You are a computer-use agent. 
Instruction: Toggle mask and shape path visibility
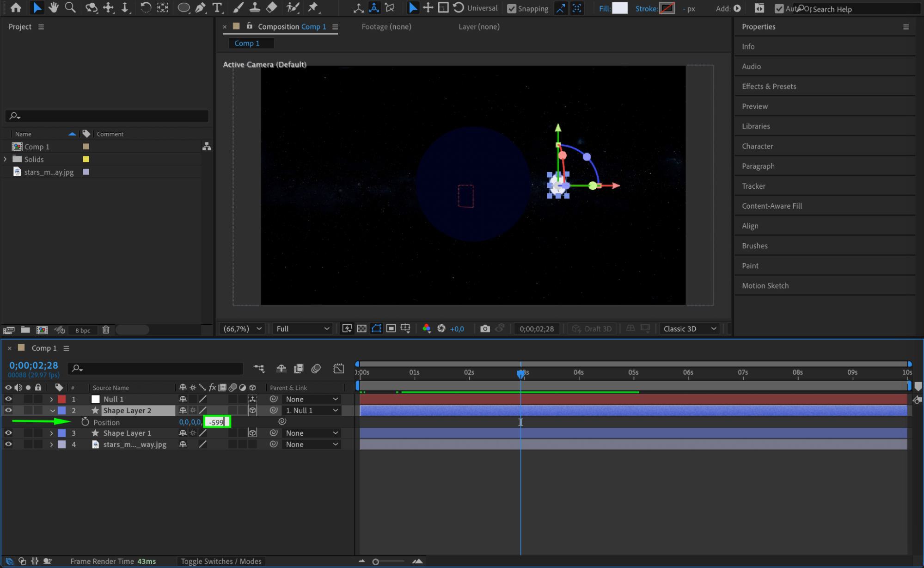[376, 328]
